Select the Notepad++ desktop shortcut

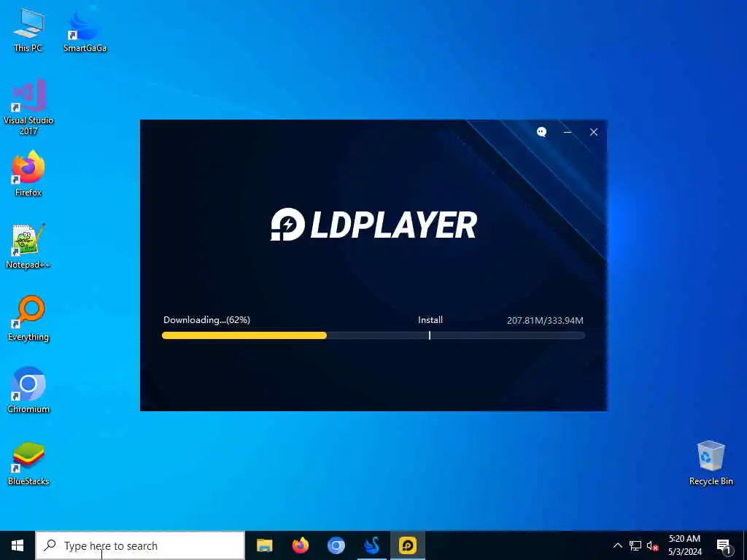pyautogui.click(x=28, y=246)
